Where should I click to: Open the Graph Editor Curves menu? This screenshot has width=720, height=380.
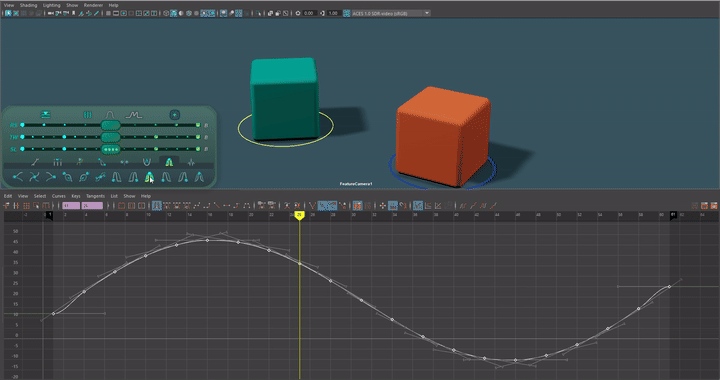[x=58, y=196]
